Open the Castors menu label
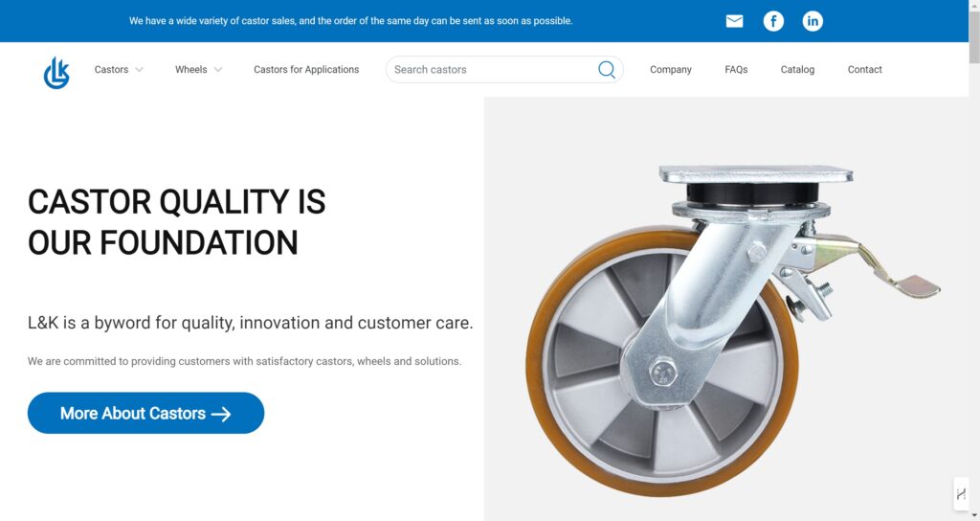The height and width of the screenshot is (521, 980). click(x=111, y=70)
